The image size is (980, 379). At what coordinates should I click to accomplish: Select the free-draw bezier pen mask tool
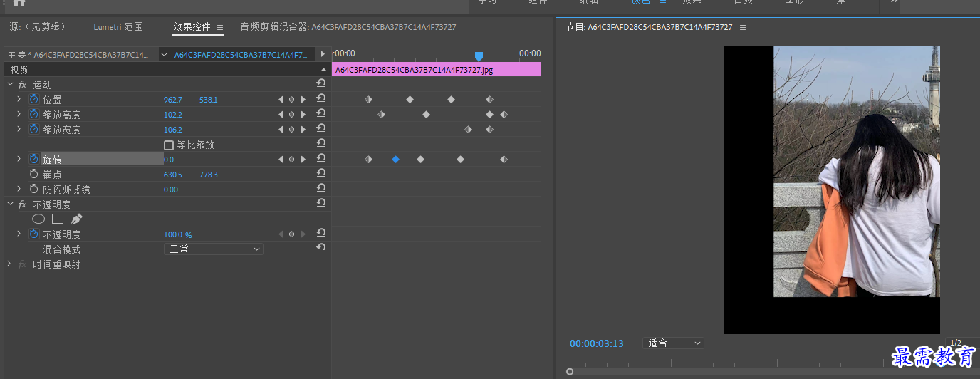(x=77, y=219)
